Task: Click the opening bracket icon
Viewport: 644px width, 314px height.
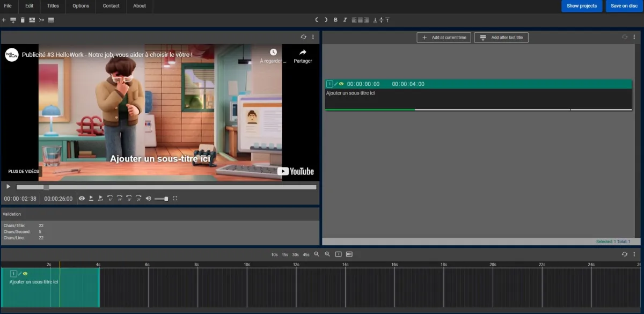Action: point(317,20)
